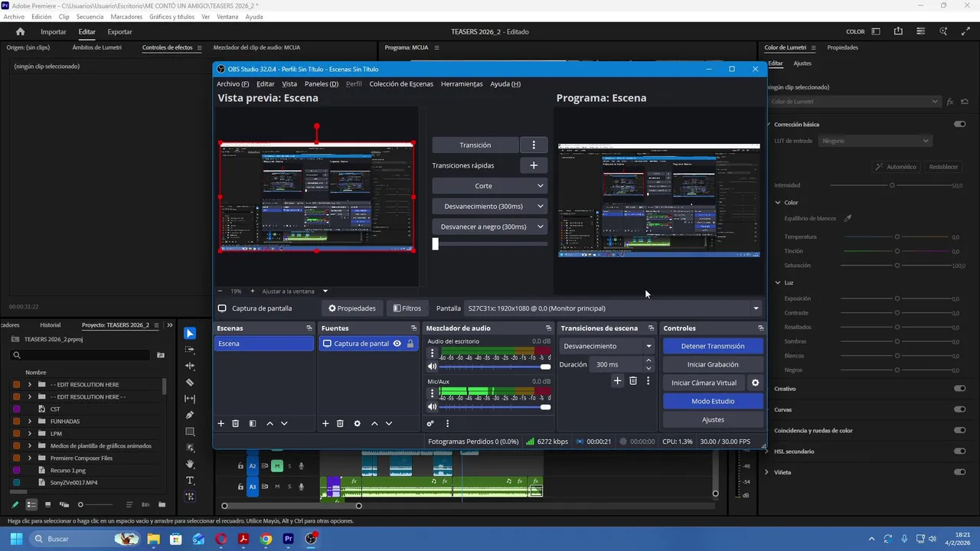Select the Razor tool in Premiere
Viewport: 980px width, 551px height.
(x=190, y=383)
